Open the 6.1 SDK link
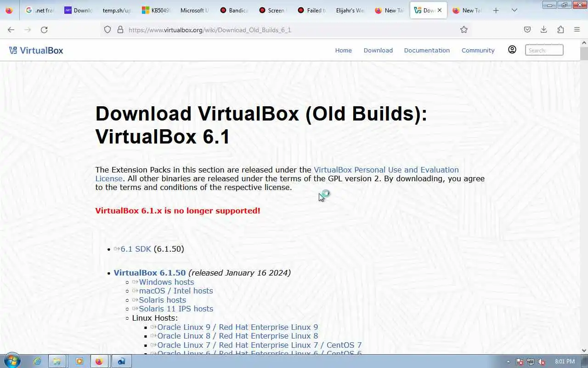This screenshot has height=368, width=588. tap(136, 249)
